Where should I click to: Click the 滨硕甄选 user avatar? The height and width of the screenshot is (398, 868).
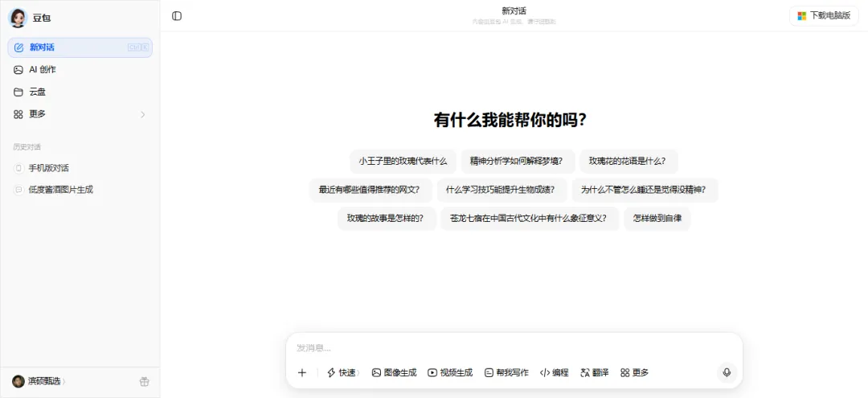pyautogui.click(x=18, y=381)
